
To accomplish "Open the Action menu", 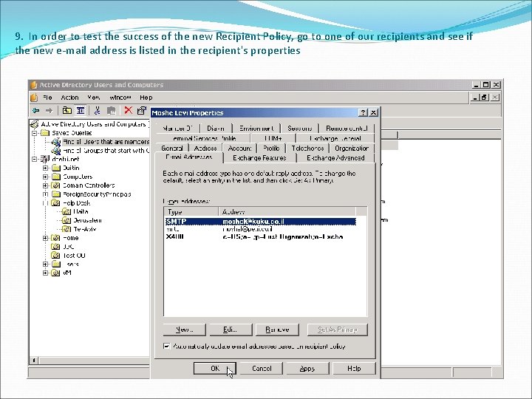I will (69, 98).
